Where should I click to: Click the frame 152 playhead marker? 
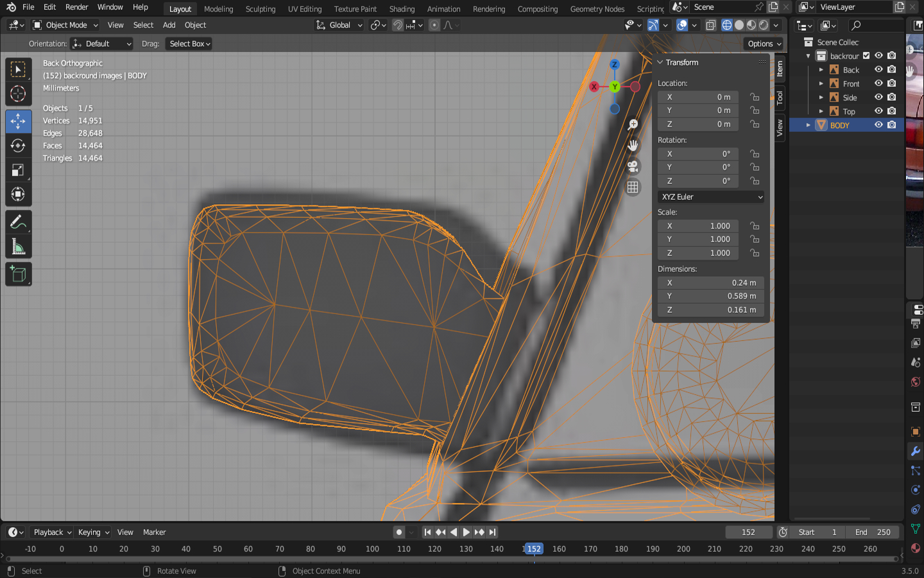pos(534,549)
